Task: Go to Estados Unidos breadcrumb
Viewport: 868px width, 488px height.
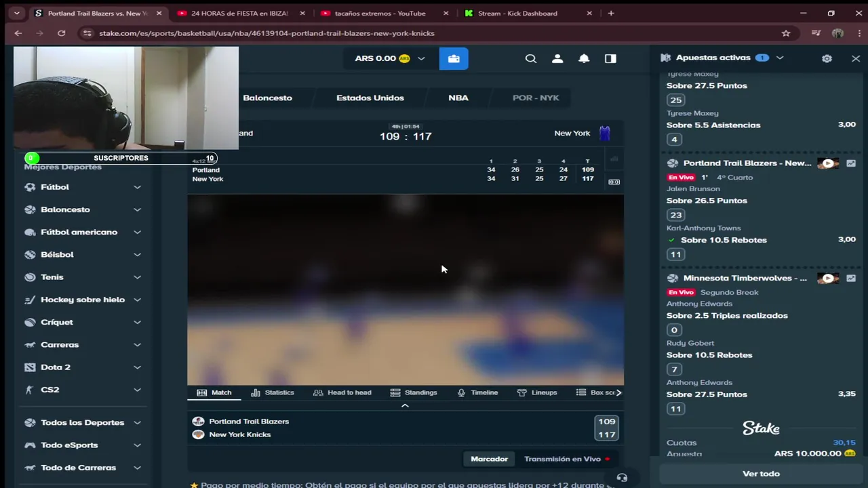Action: point(370,98)
